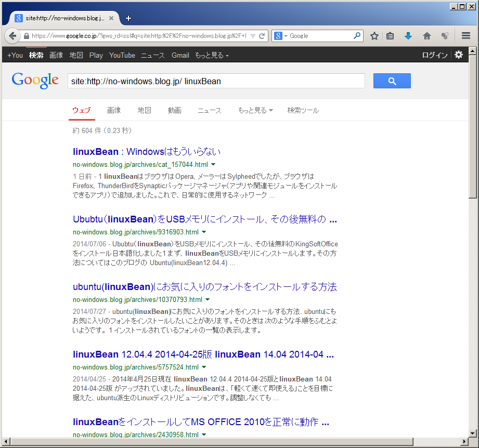Screen dimensions: 479x448
Task: Expand arrow beside archives/2430958.html URL
Action: tap(204, 434)
